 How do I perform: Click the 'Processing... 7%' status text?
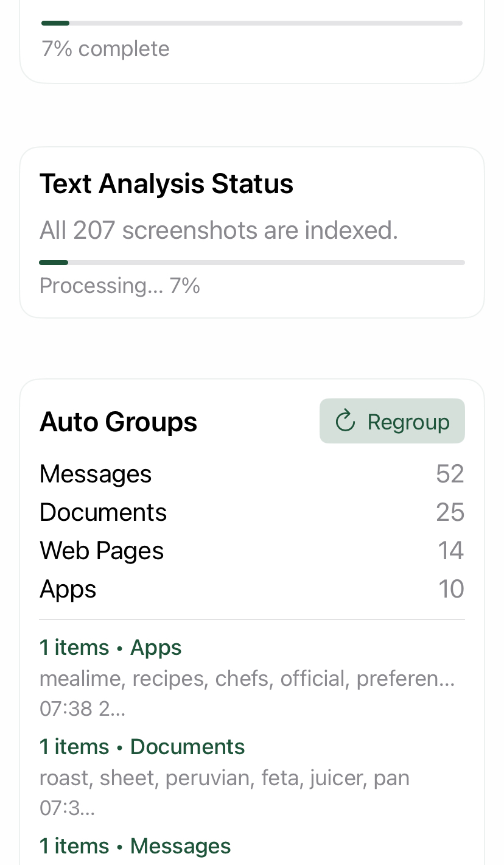click(x=119, y=285)
